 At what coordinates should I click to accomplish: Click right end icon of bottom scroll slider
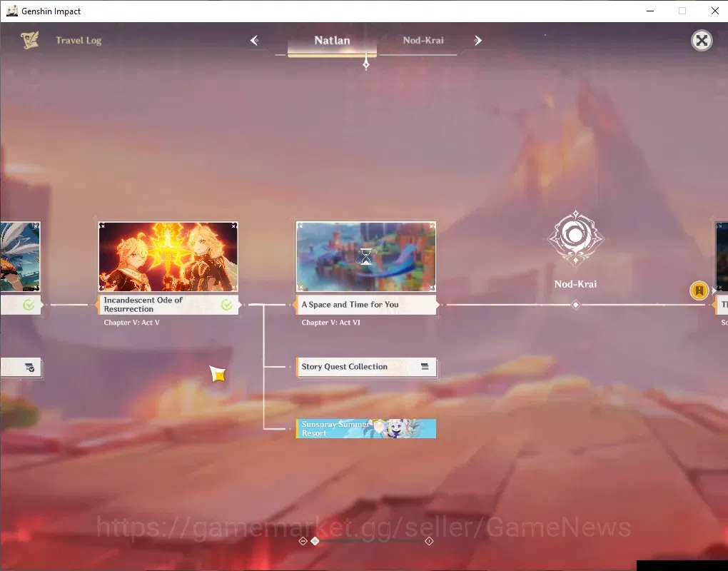[429, 541]
